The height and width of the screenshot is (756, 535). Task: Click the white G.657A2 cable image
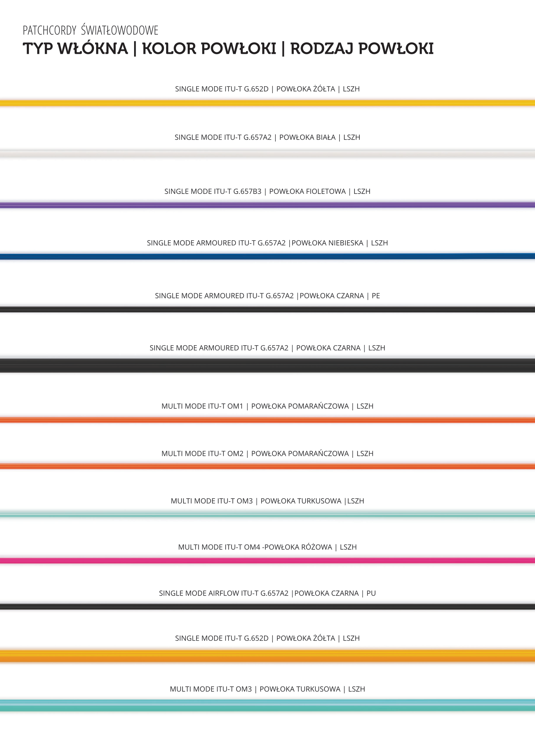[267, 153]
